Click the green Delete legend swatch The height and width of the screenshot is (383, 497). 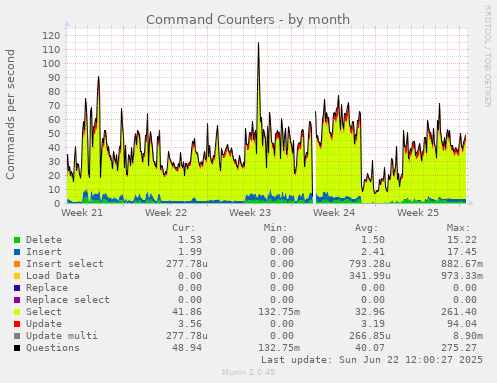pos(17,240)
